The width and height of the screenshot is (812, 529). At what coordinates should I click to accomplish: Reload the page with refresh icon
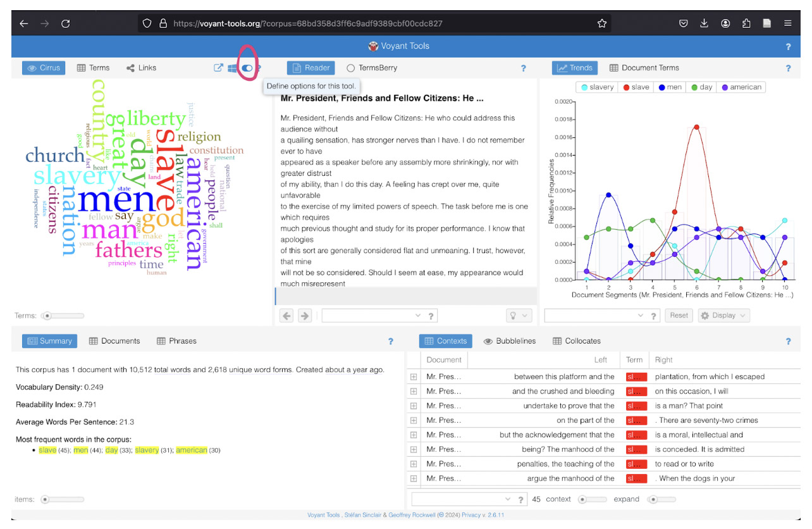tap(65, 23)
